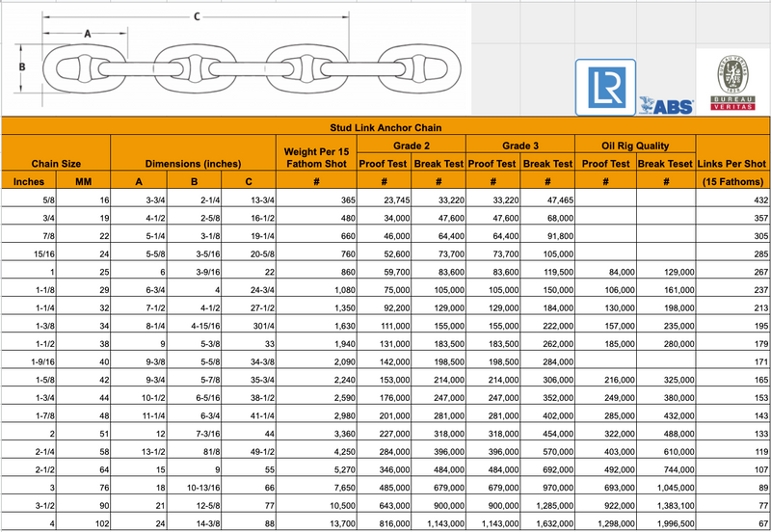Click the Grade 2 column group header
The image size is (771, 532).
pos(411,145)
